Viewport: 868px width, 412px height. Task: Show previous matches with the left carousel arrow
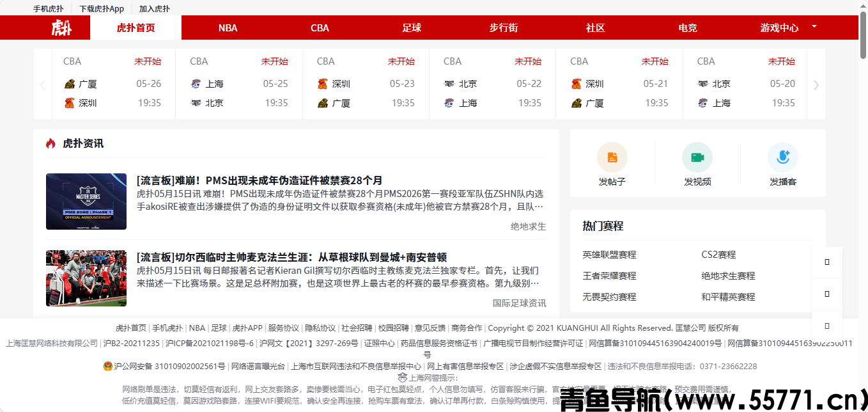pyautogui.click(x=42, y=84)
